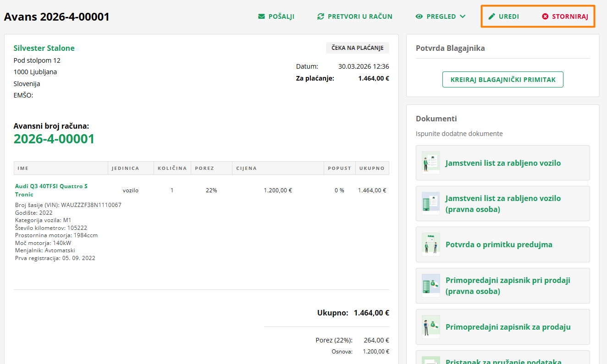Screen dimensions: 607x364
Task: Click the date value 30.03.2026 12:36
Action: [x=364, y=66]
